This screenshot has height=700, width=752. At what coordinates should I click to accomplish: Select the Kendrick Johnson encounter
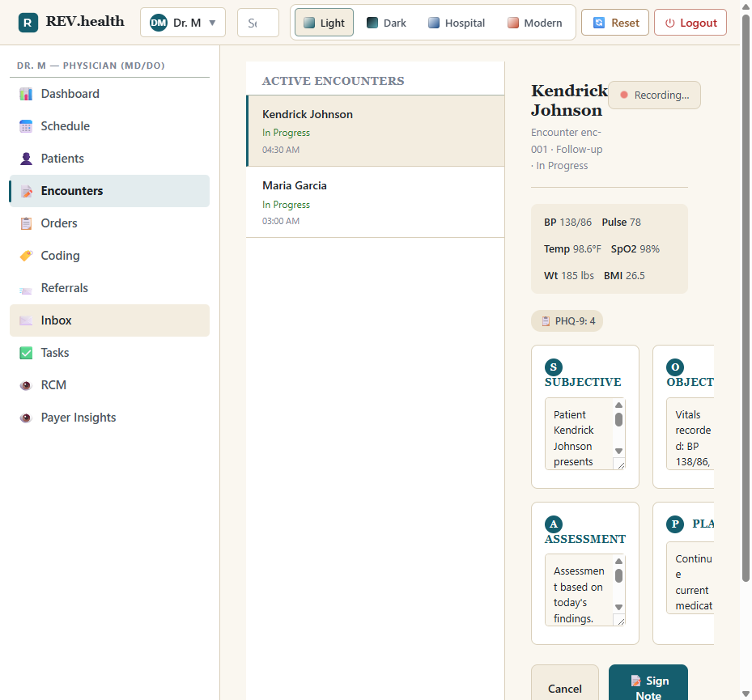coord(376,131)
